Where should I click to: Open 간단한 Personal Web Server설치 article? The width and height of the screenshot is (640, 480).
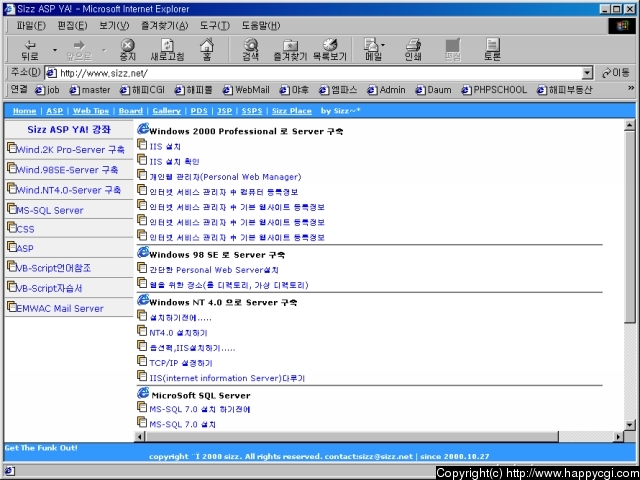pos(214,270)
